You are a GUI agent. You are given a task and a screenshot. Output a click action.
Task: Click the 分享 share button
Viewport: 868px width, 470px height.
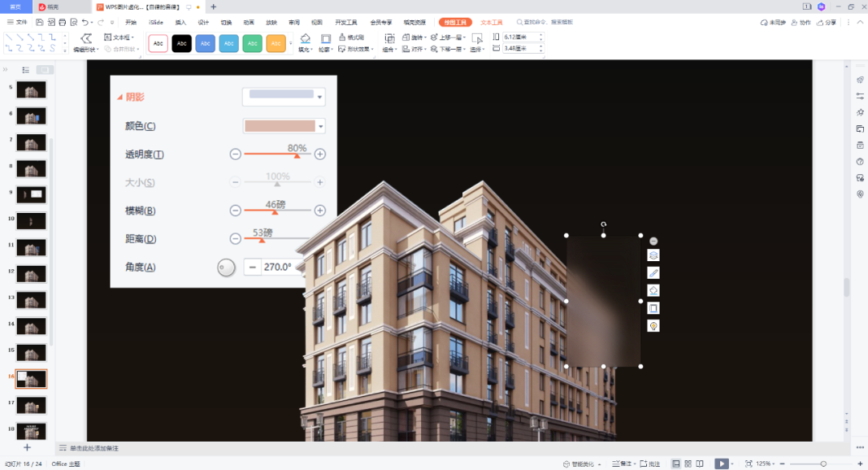click(826, 22)
